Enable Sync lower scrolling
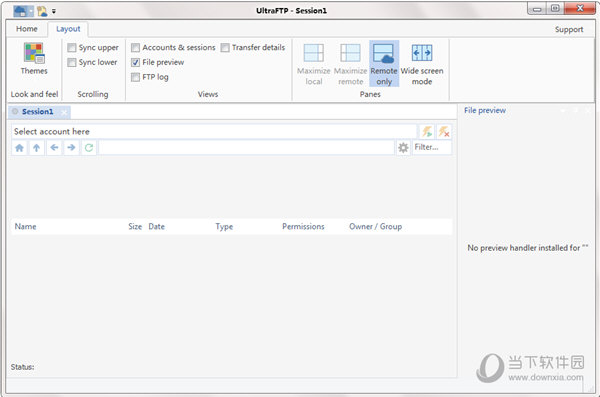Image resolution: width=600 pixels, height=397 pixels. 92,62
